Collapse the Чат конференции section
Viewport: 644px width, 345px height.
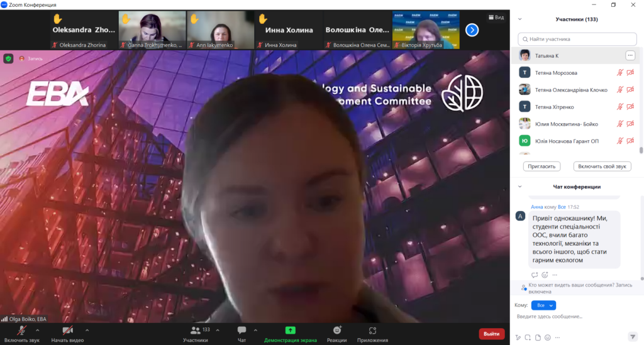click(520, 187)
